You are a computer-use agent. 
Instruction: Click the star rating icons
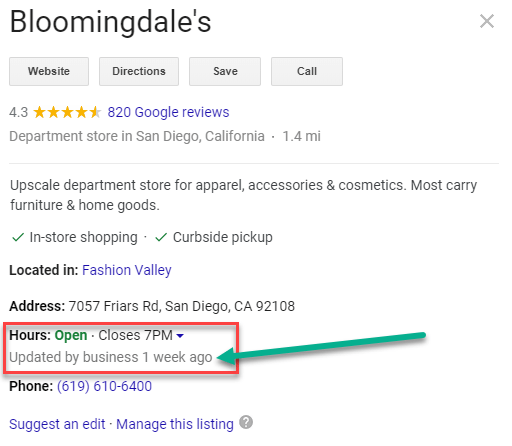[x=67, y=112]
